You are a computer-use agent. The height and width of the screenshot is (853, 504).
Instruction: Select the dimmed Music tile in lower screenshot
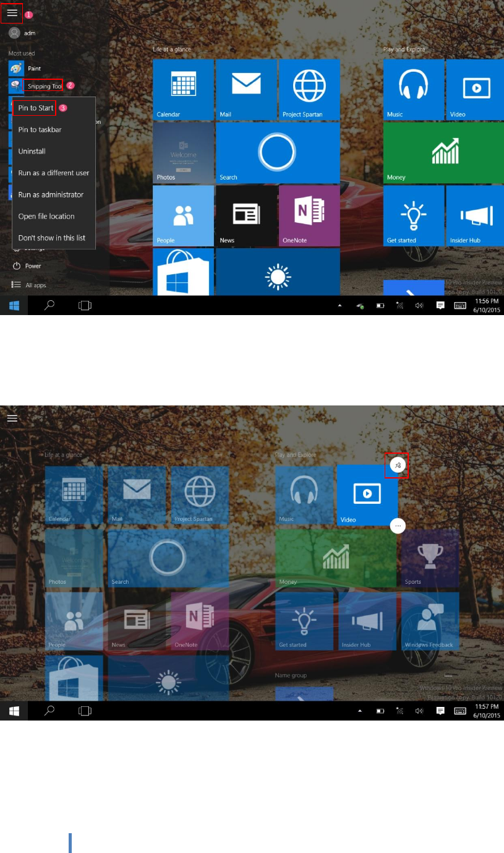point(304,495)
